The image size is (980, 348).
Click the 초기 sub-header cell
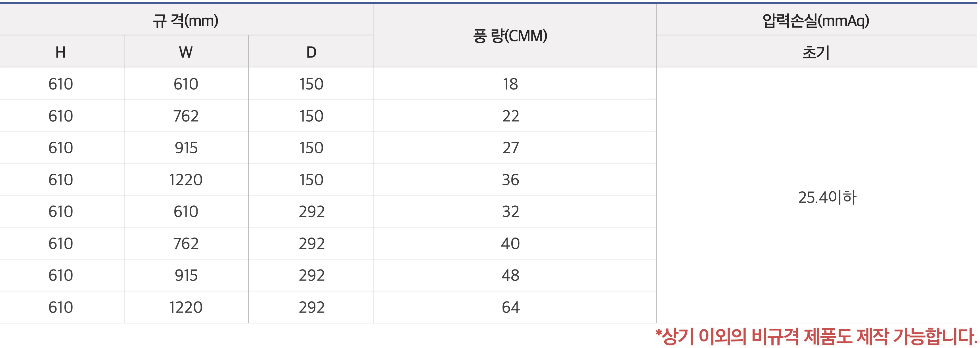816,52
